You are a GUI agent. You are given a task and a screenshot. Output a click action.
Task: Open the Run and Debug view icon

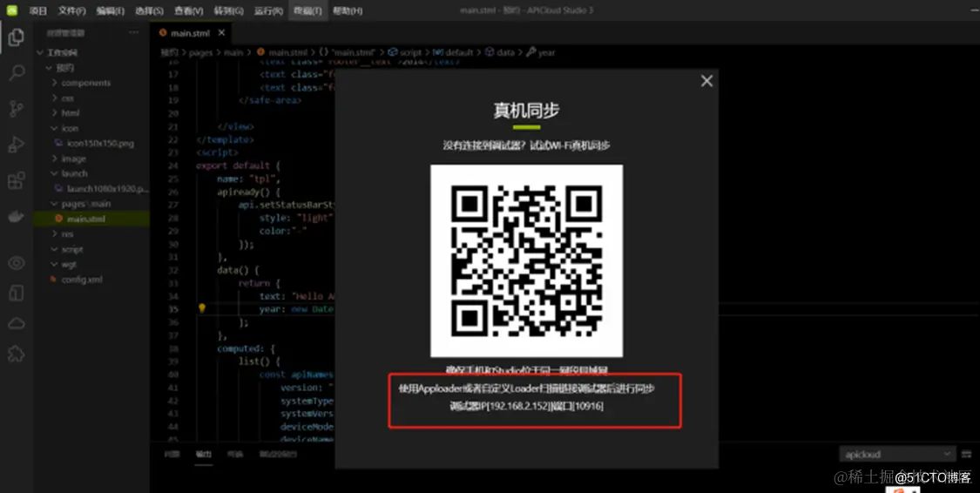coord(17,145)
